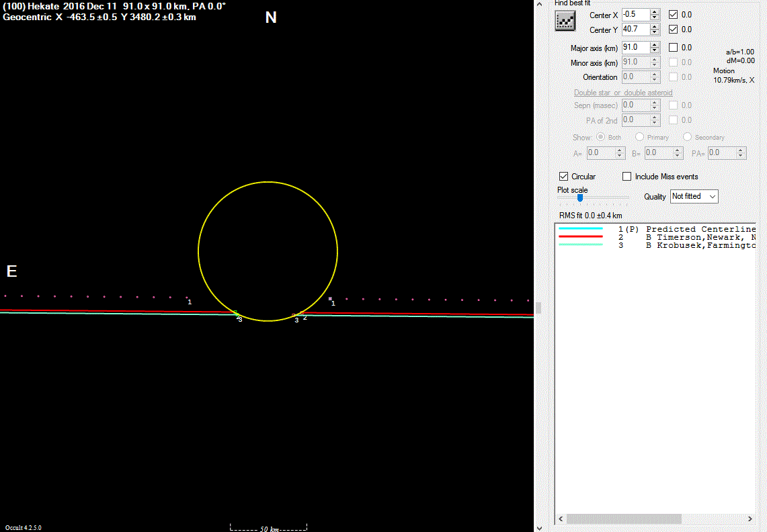The height and width of the screenshot is (532, 767).
Task: Click the a/b=1.00 ratio text
Action: (x=739, y=52)
